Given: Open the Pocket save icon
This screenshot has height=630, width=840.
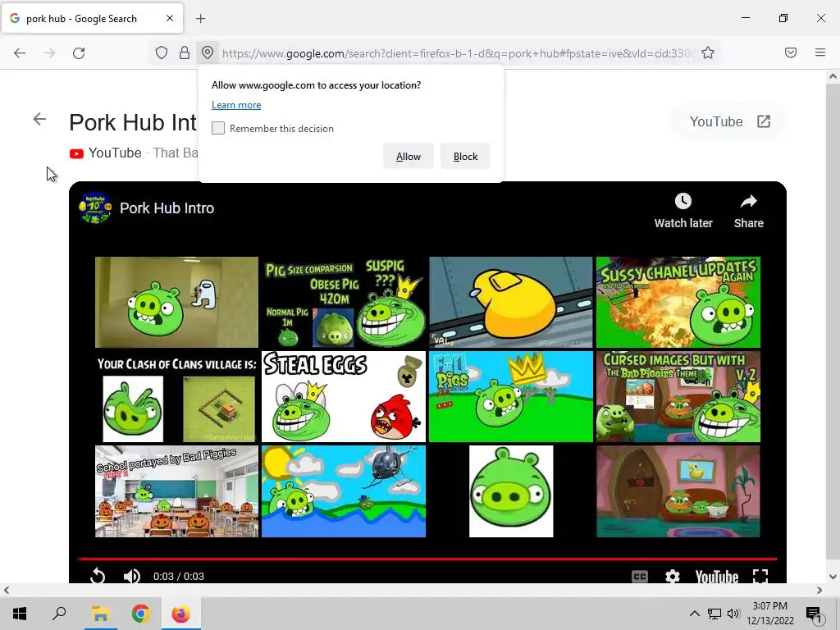Looking at the screenshot, I should pyautogui.click(x=791, y=52).
